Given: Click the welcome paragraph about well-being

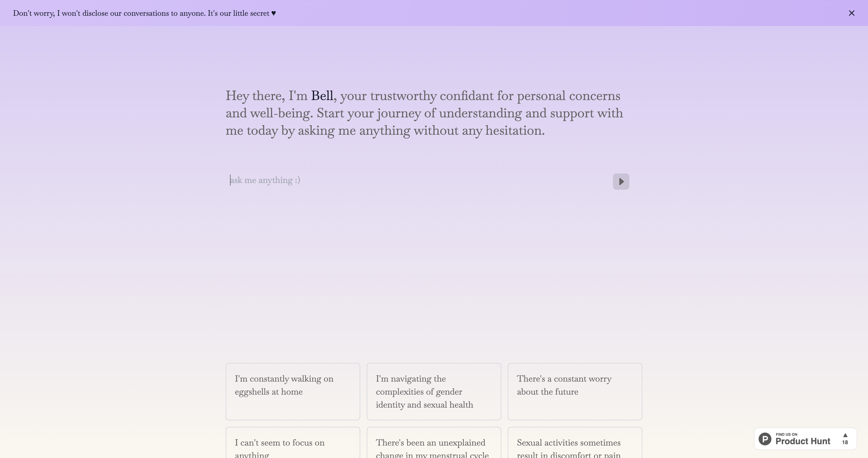Looking at the screenshot, I should (424, 113).
